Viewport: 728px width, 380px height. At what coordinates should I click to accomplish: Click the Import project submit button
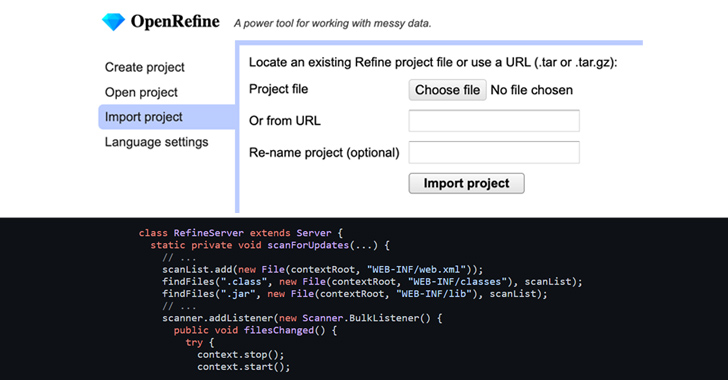(x=467, y=183)
